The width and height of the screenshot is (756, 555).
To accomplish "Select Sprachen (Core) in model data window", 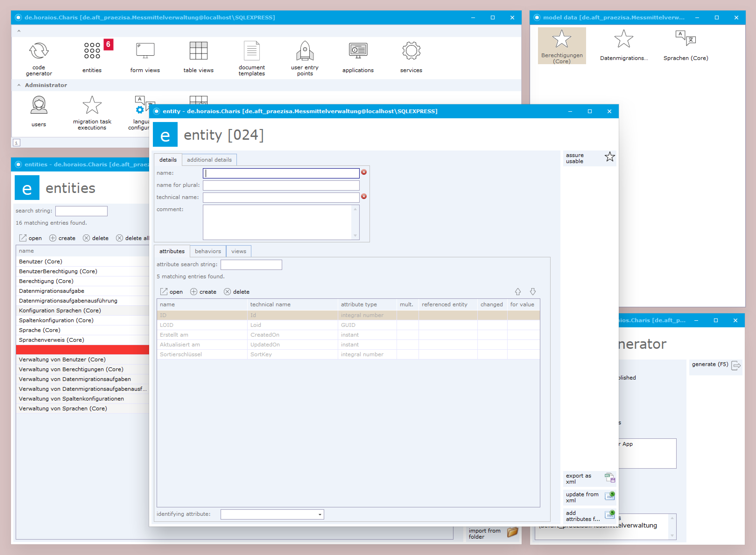I will pos(686,46).
